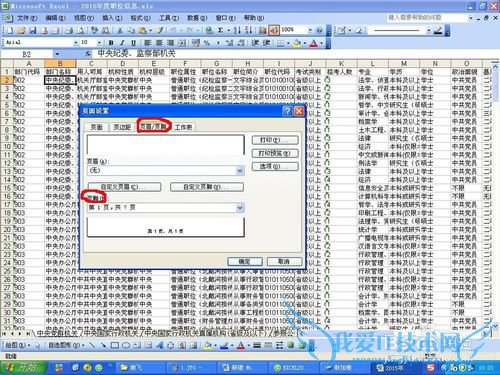Image resolution: width=500 pixels, height=375 pixels.
Task: Open the Name Box dropdown beside B2
Action: click(x=57, y=54)
